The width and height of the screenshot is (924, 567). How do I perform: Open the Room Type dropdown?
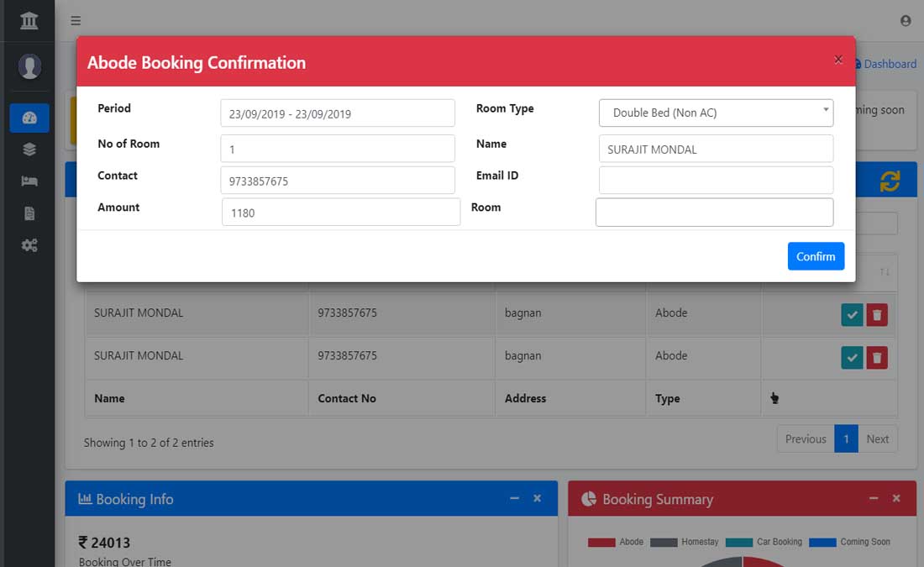click(x=715, y=113)
